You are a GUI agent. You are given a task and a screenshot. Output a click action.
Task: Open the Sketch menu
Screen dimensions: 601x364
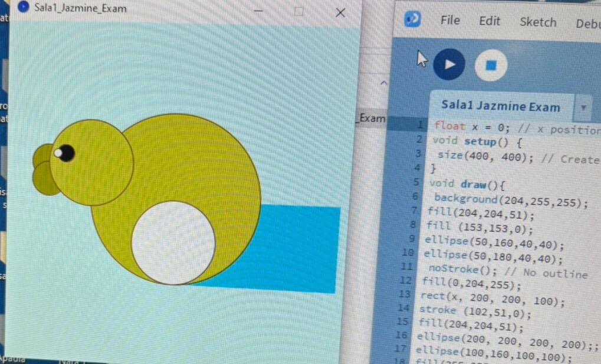(x=538, y=22)
